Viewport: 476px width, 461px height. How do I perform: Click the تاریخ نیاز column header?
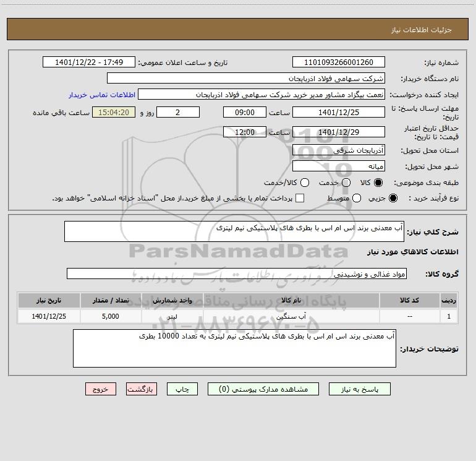click(x=49, y=300)
